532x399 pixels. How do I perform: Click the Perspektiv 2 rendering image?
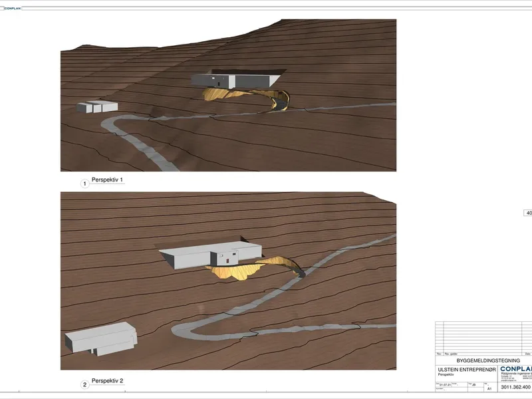coord(228,281)
